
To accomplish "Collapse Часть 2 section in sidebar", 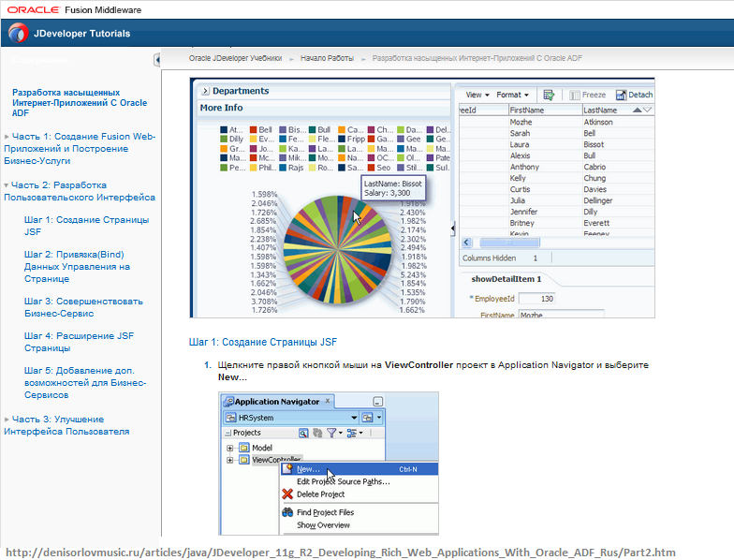I will (x=7, y=185).
